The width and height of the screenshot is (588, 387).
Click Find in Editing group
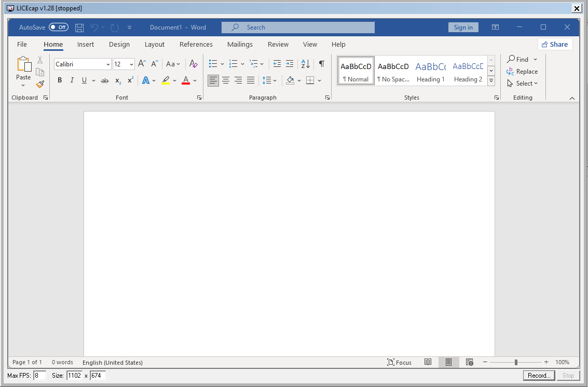tap(517, 59)
